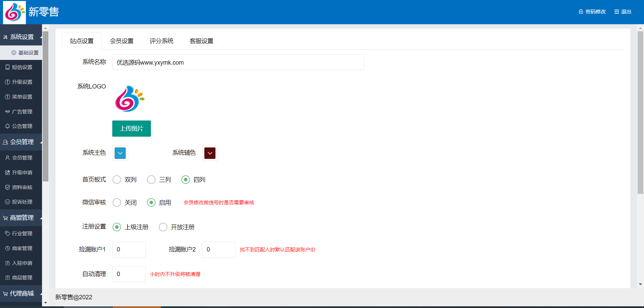
Task: Click the main page scroll down arrow
Action: [641, 284]
